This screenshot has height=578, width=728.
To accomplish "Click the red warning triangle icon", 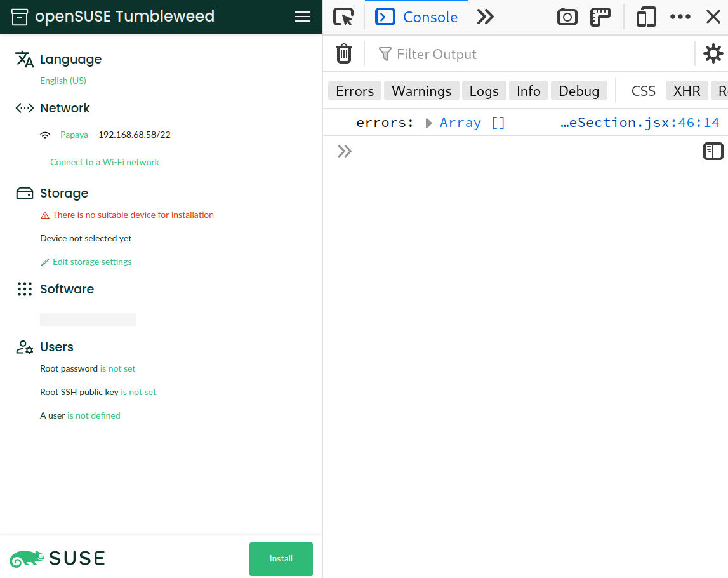I will (x=45, y=215).
